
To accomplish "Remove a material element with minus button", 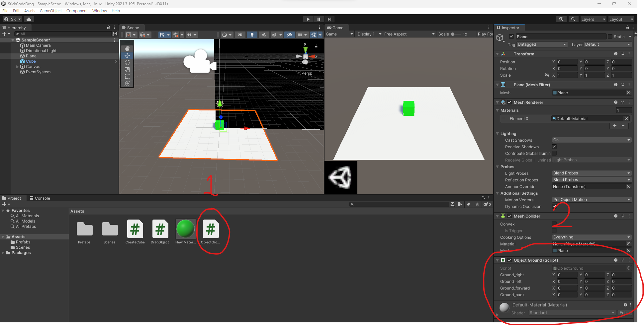I will coord(623,126).
